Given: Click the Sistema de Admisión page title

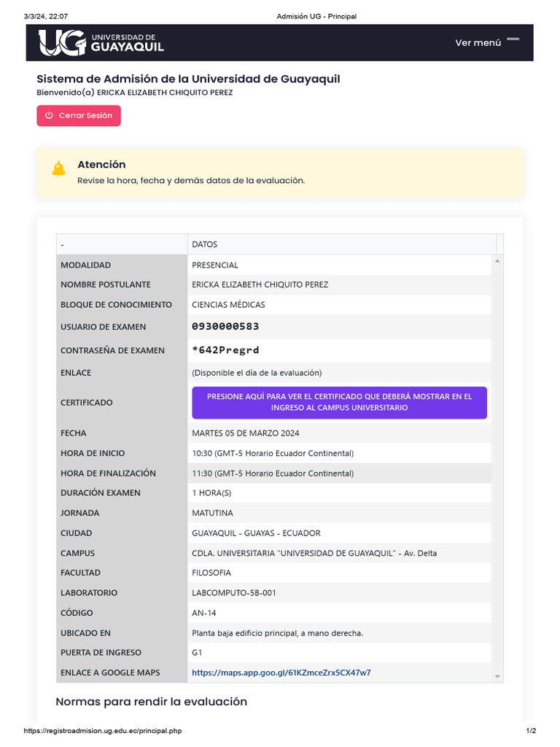Looking at the screenshot, I should coord(188,79).
